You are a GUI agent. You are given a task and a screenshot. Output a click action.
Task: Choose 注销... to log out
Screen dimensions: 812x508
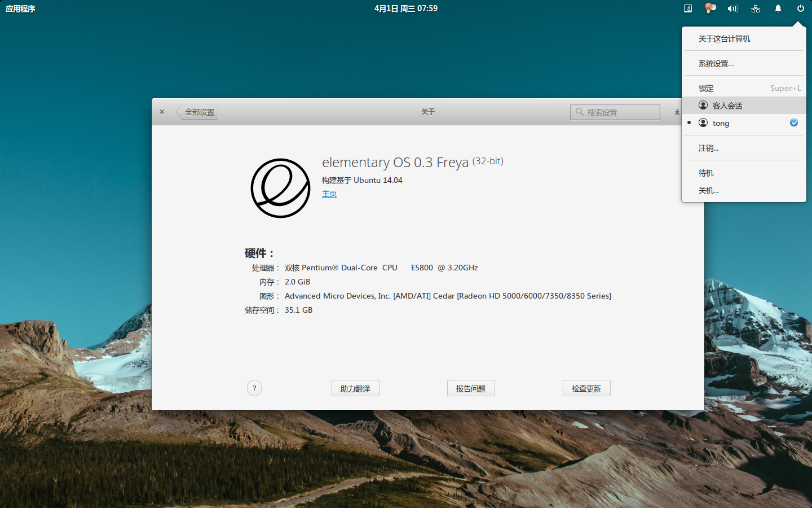744,148
